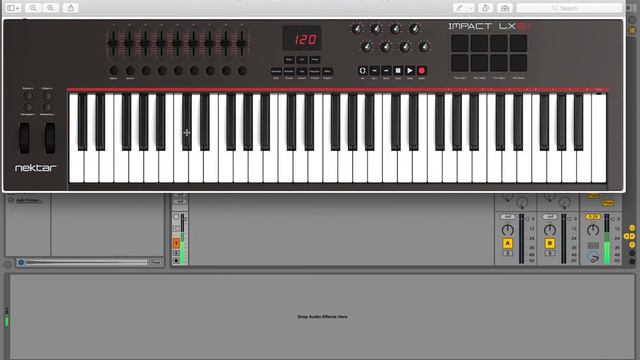The image size is (640, 360).
Task: Click the blue preview cue volume knob on master
Action: click(x=593, y=257)
